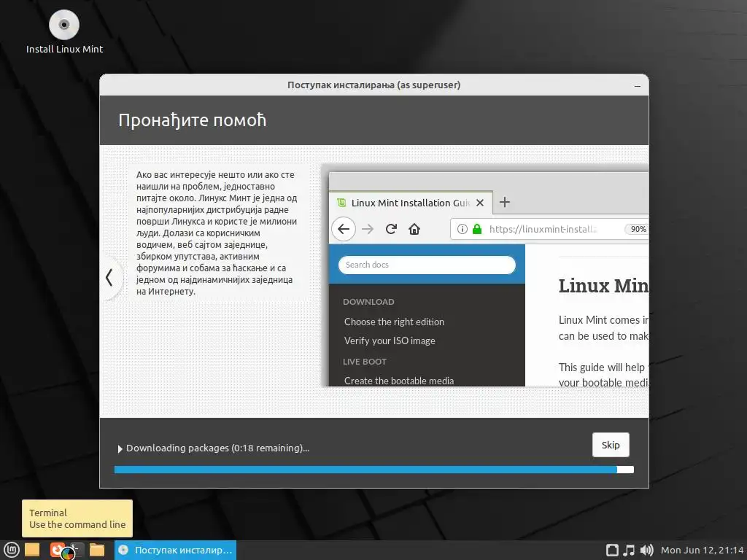
Task: Open the Install Linux Mint desktop icon
Action: coord(64,31)
